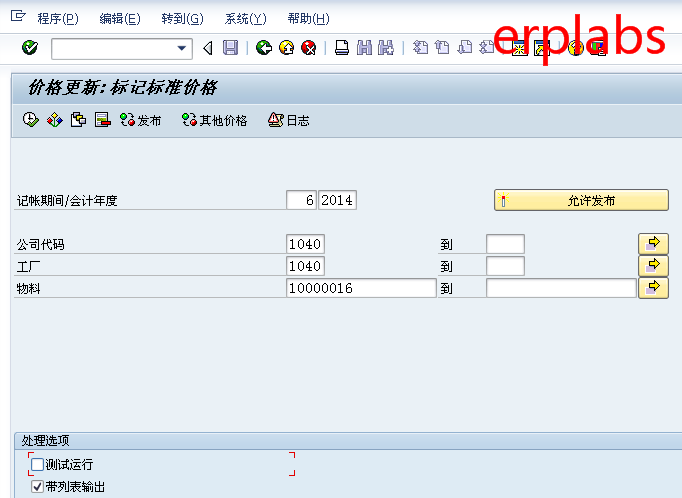The width and height of the screenshot is (682, 498).
Task: Click the 物料 to-field
Action: click(561, 288)
